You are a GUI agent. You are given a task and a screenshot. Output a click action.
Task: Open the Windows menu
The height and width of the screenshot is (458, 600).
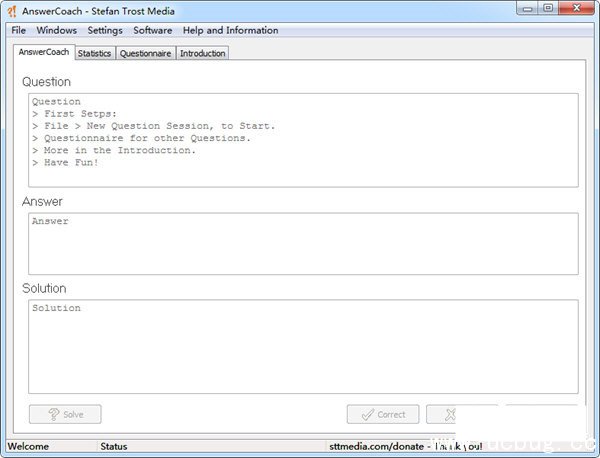56,30
